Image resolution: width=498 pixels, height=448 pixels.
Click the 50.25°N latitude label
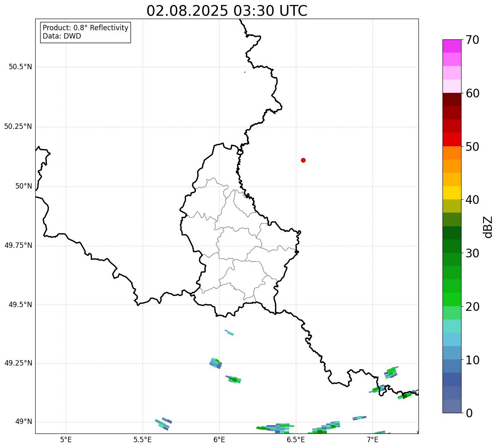[18, 126]
